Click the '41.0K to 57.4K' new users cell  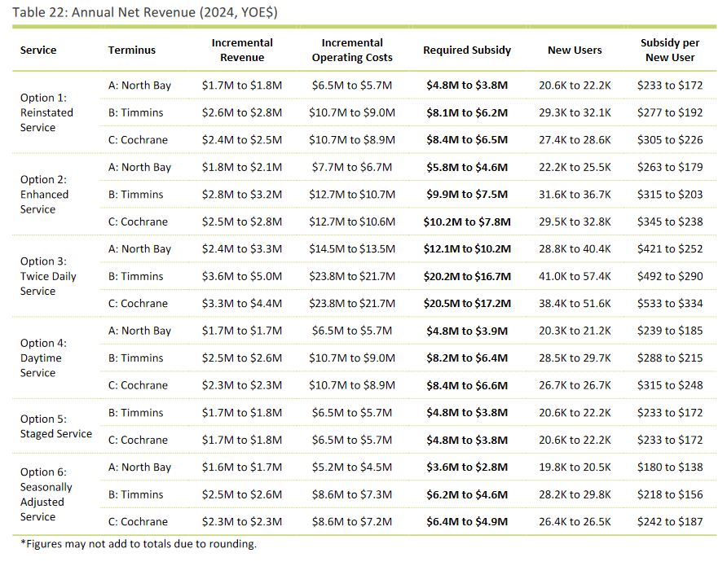pos(575,276)
